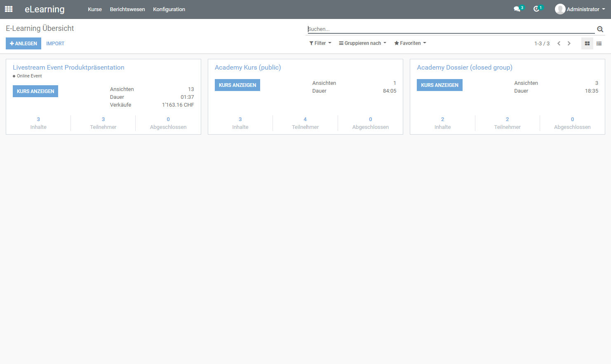Go to previous page arrow
This screenshot has height=364, width=611.
coord(559,43)
